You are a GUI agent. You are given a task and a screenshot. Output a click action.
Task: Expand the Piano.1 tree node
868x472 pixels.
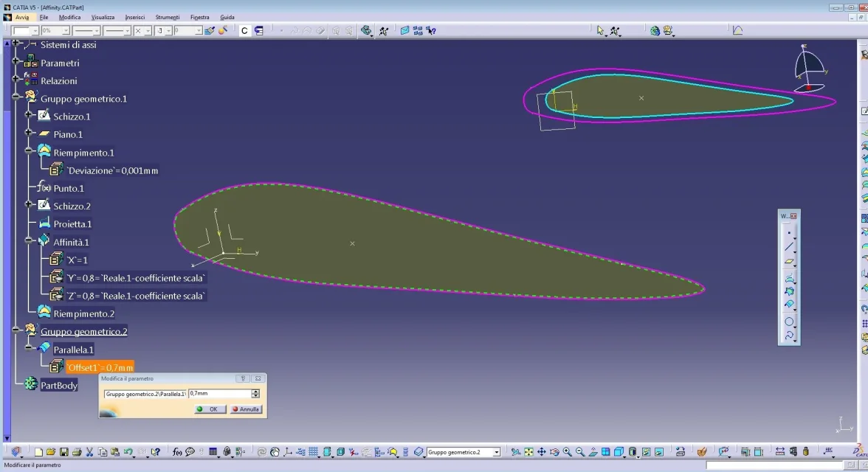[29, 132]
